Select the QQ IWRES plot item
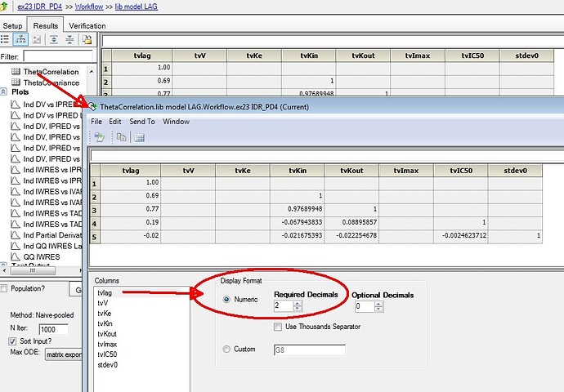 [x=42, y=256]
